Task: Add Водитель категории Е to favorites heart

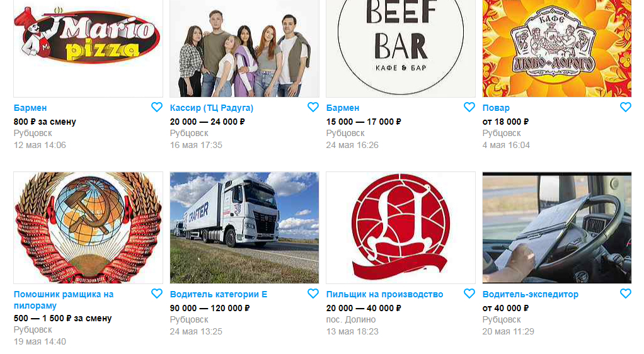Action: tap(313, 294)
